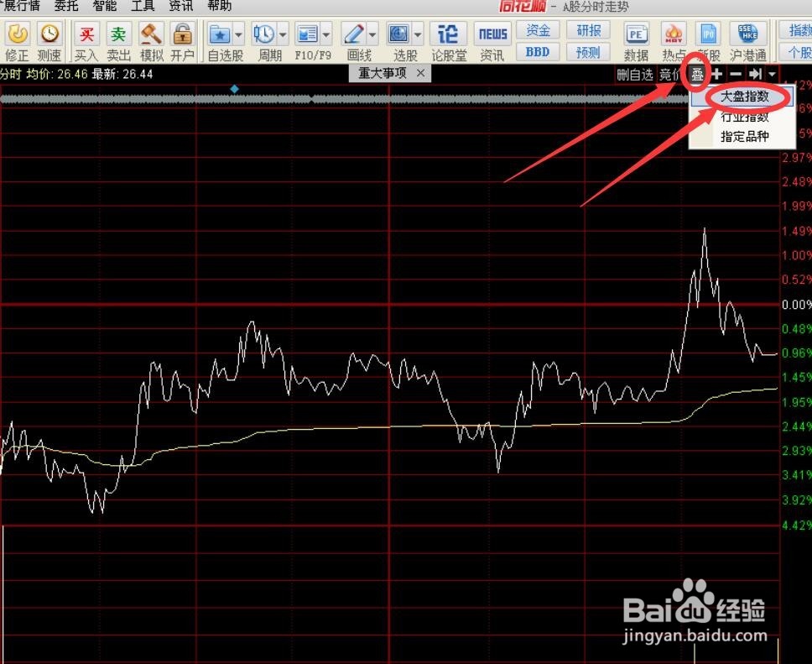Image resolution: width=812 pixels, height=664 pixels.
Task: Close the 重大事项 tab
Action: [x=420, y=74]
